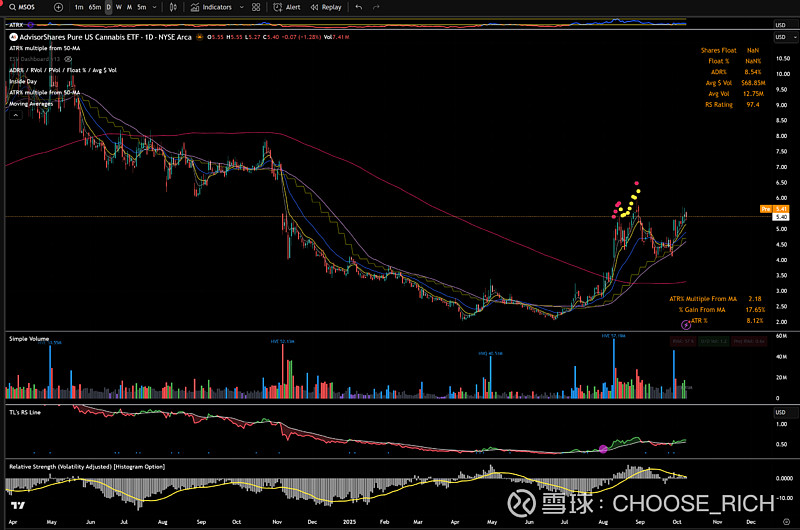Open time axis settings gear icon

786,522
